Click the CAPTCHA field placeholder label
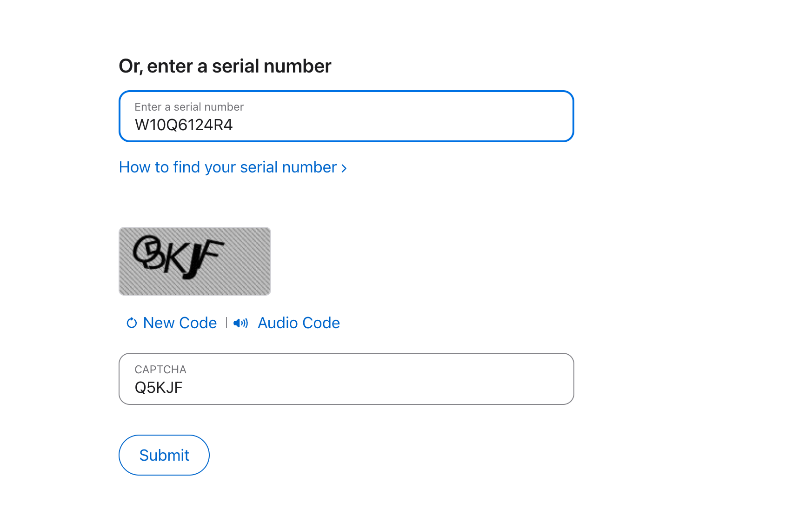Viewport: 812px width, 516px height. [160, 370]
